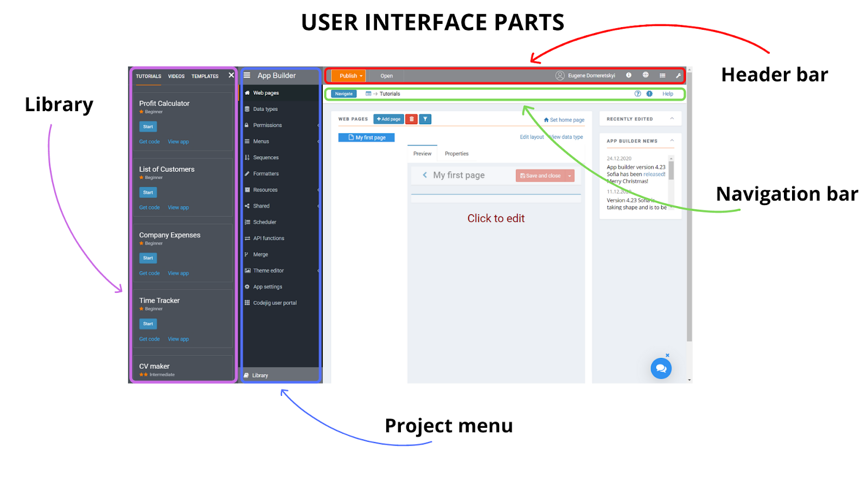Image resolution: width=868 pixels, height=488 pixels.
Task: Get code for Time Tracker
Action: pos(149,339)
